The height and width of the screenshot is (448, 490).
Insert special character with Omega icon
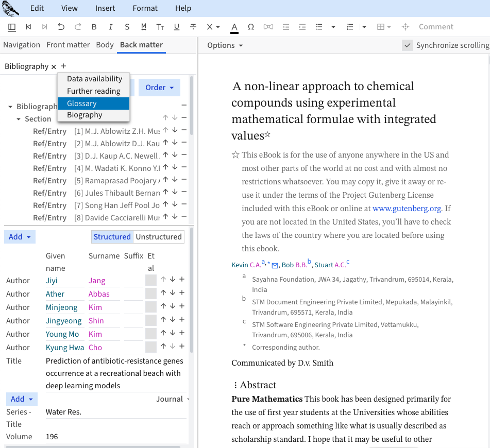(x=251, y=27)
